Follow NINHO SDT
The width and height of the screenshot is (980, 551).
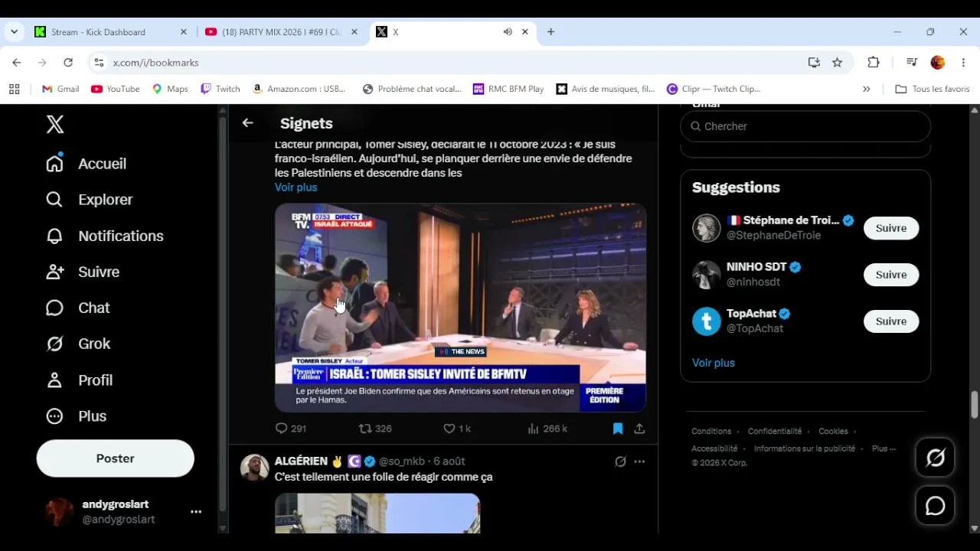[x=891, y=275]
